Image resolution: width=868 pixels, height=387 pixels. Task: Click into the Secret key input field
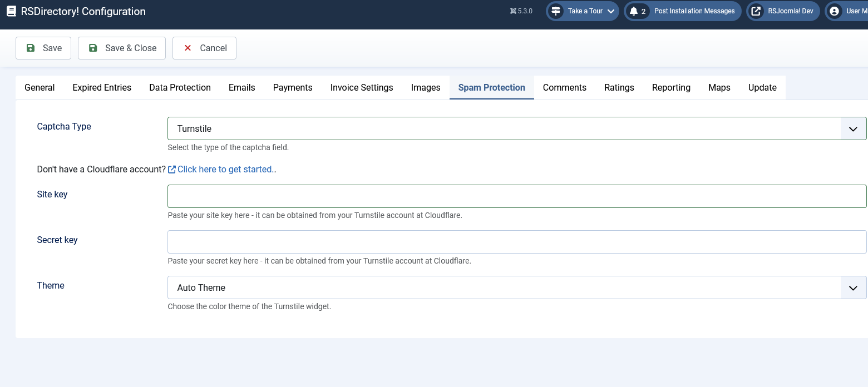click(517, 242)
